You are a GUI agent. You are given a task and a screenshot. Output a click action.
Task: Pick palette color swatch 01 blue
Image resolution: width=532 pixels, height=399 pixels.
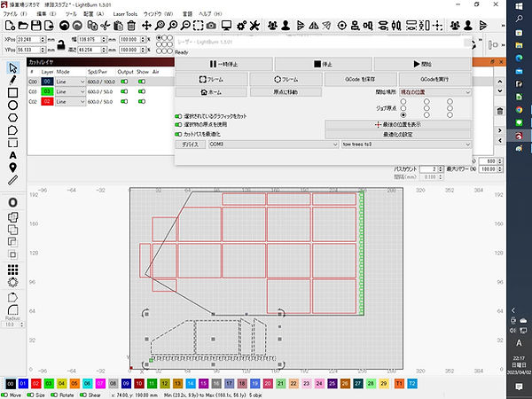pos(23,384)
